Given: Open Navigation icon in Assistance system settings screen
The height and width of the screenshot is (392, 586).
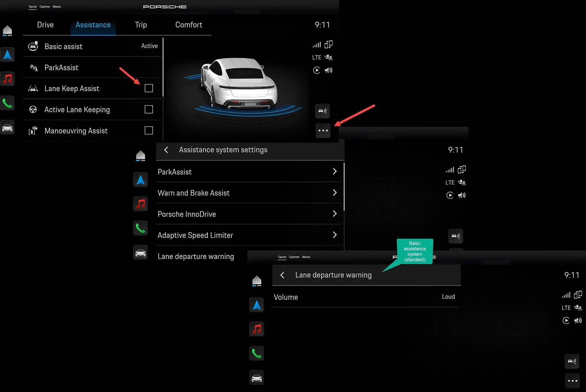Looking at the screenshot, I should tap(141, 180).
